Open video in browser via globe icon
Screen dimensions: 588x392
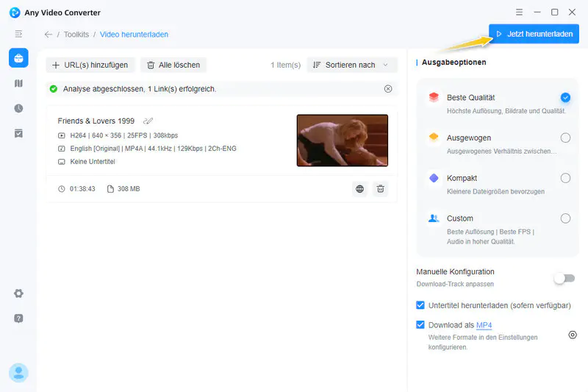[x=359, y=189]
